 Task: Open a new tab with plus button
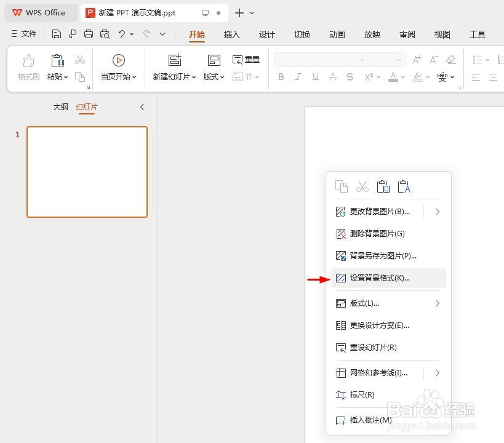[239, 13]
